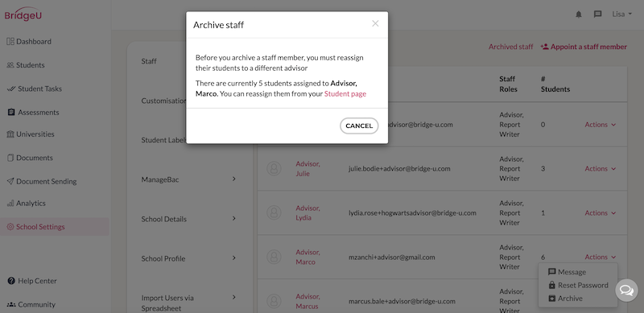Open the Lisa user menu

tap(621, 14)
